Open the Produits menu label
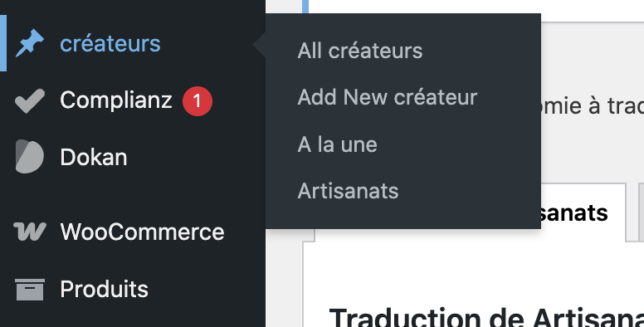644x327 pixels. [x=104, y=289]
